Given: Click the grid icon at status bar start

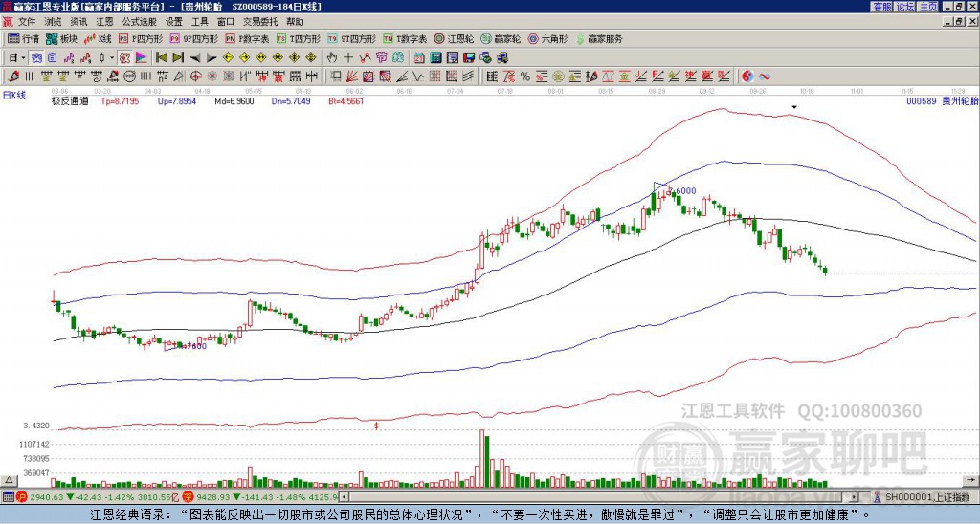Looking at the screenshot, I should point(8,497).
